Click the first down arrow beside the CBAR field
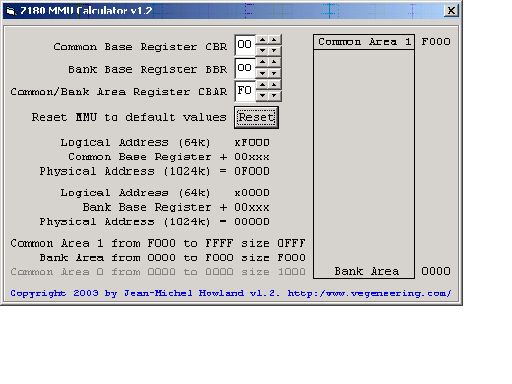512x384 pixels. point(263,96)
